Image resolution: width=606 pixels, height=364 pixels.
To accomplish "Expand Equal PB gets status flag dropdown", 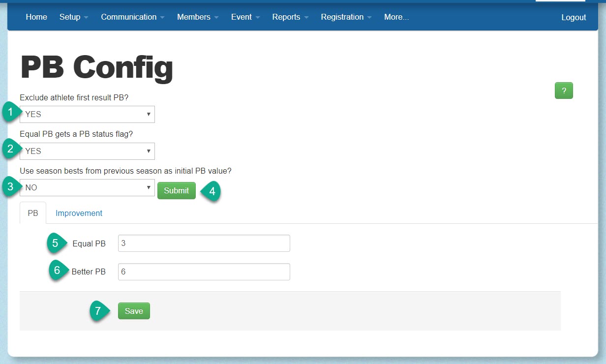I will pos(87,151).
